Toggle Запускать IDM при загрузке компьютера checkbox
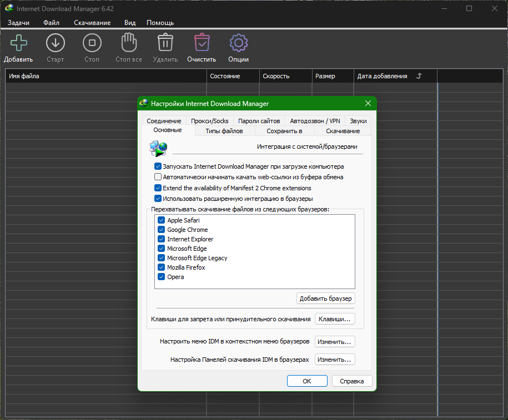 (x=158, y=166)
